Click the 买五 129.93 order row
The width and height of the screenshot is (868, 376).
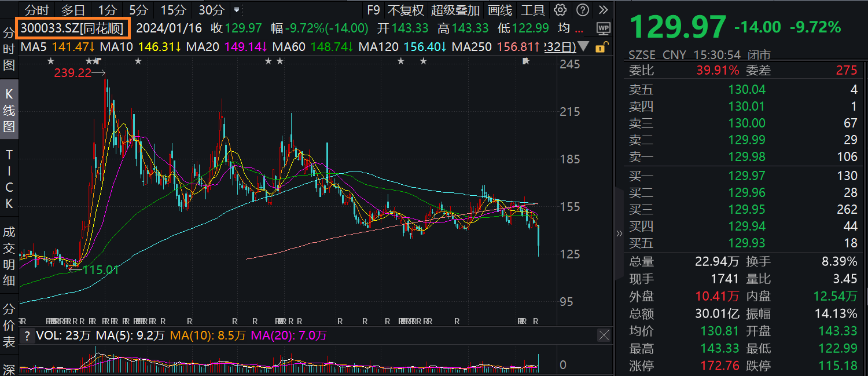(x=744, y=243)
